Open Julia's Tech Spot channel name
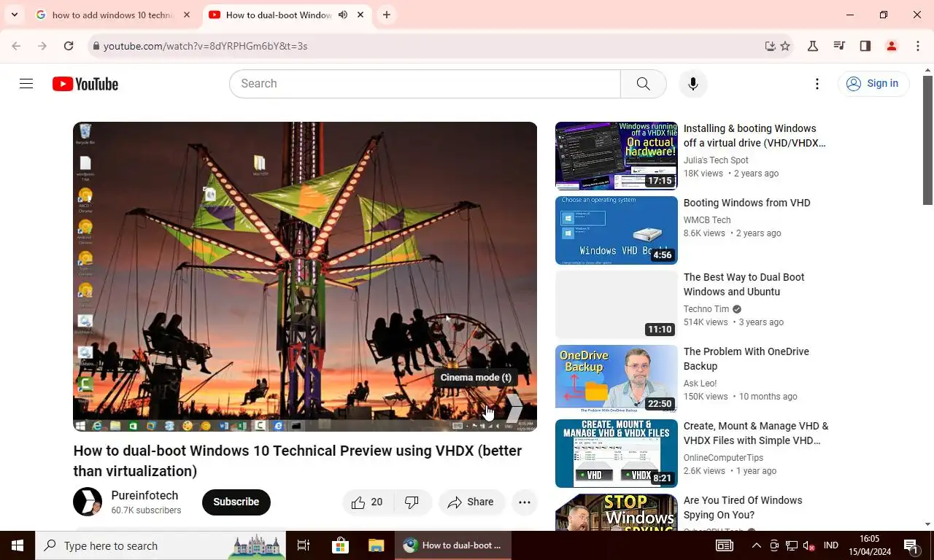This screenshot has width=934, height=560. [x=716, y=160]
